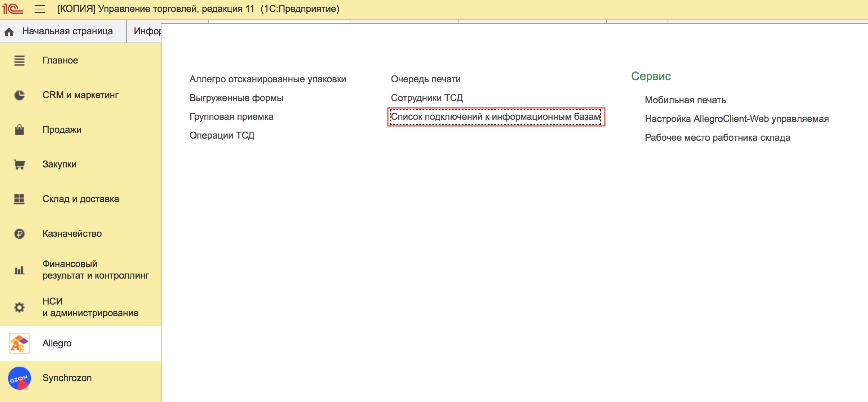Open the Synchrozon section
Screen dimensions: 868x402
point(80,378)
